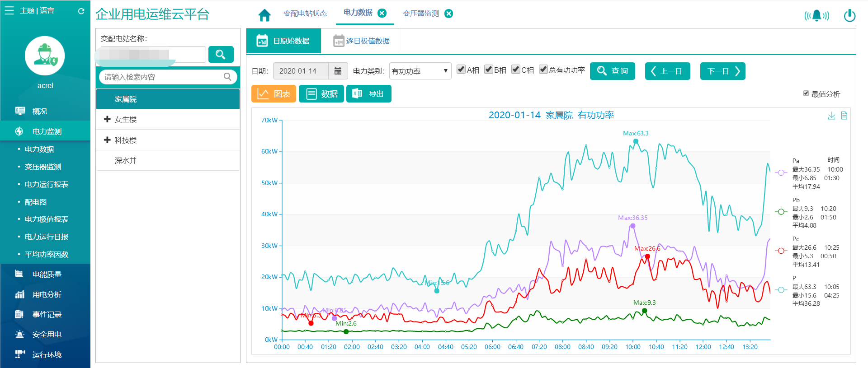Search substation with green magnifier button
The height and width of the screenshot is (368, 868).
pyautogui.click(x=221, y=55)
